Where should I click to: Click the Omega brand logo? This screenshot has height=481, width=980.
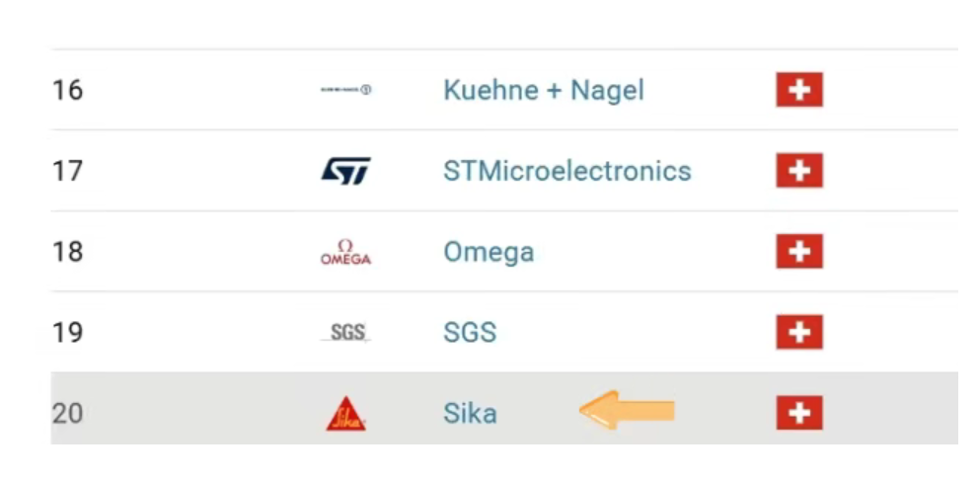click(x=345, y=252)
